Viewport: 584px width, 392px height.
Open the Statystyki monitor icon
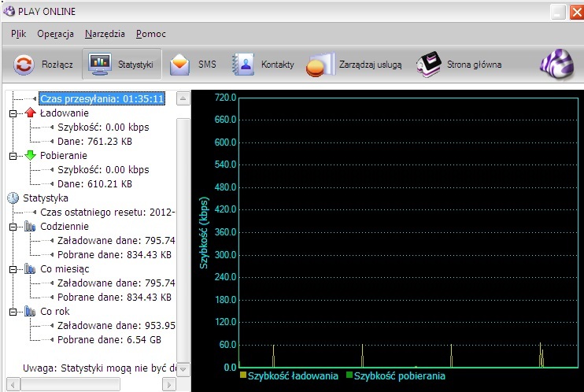point(100,64)
